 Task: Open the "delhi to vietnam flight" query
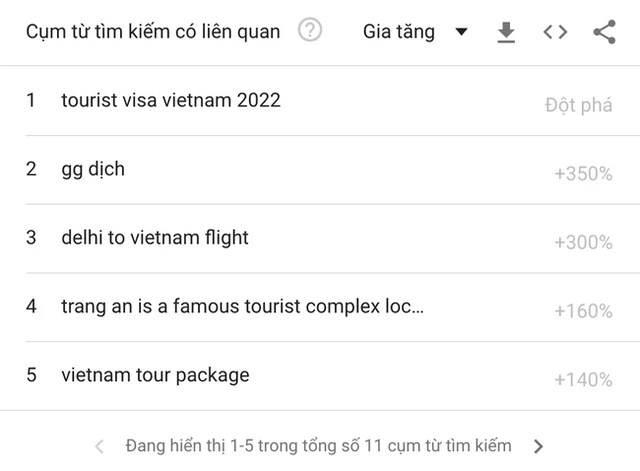tap(154, 238)
